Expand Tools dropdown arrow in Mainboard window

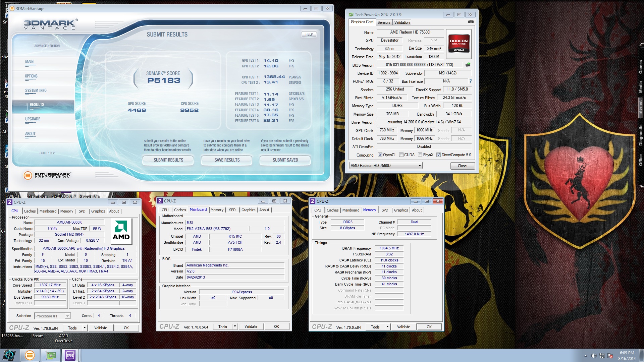pos(235,326)
